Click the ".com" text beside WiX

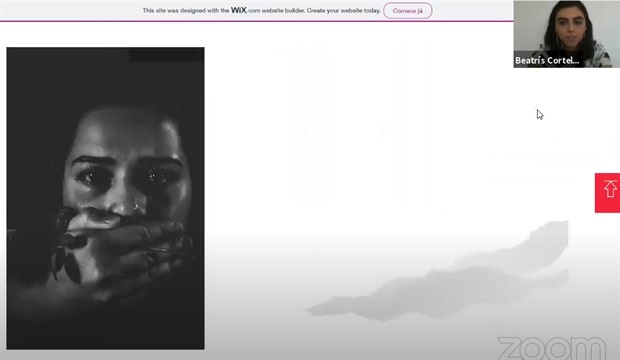coord(253,11)
